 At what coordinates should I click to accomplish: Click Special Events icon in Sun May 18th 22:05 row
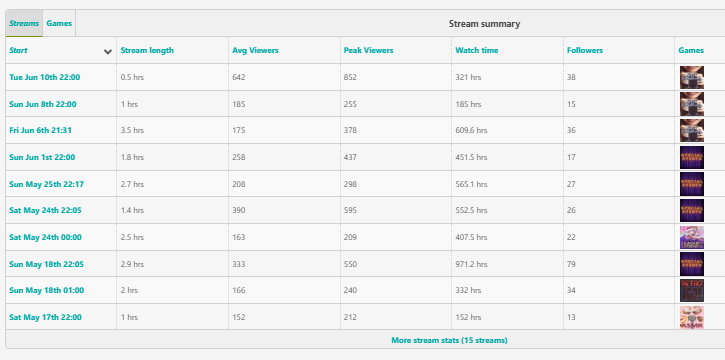point(692,264)
